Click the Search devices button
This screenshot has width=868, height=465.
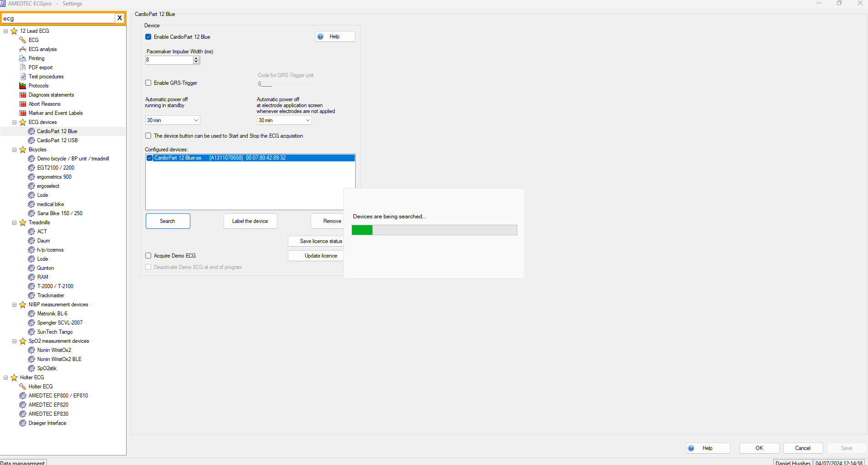click(168, 221)
